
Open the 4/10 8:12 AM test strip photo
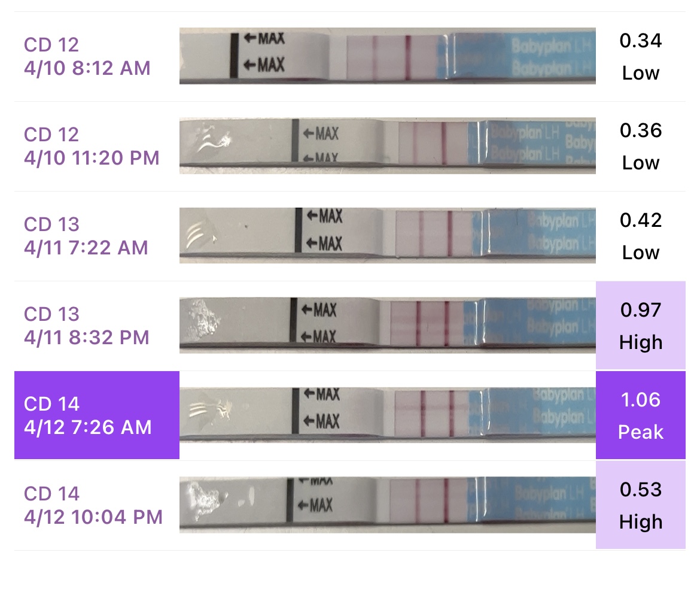(x=387, y=56)
